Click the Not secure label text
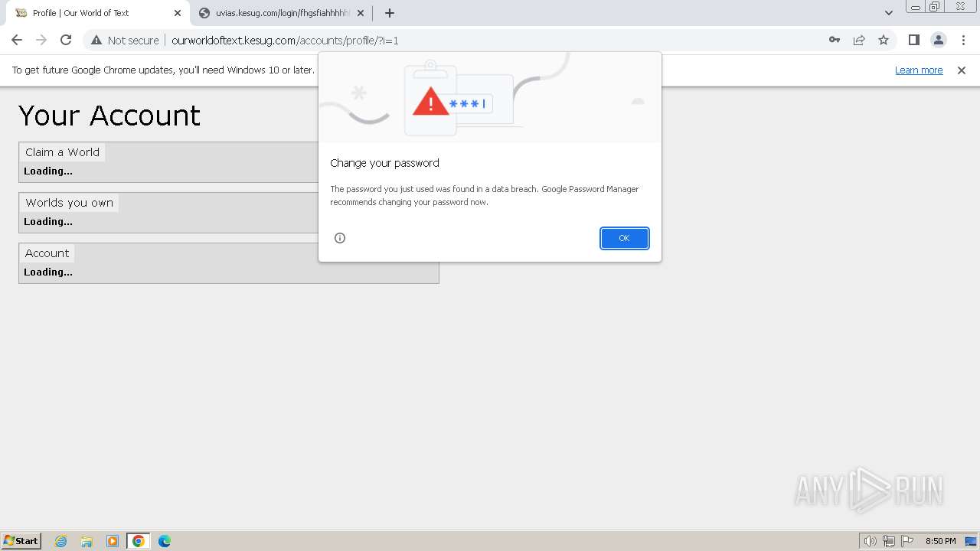Image resolution: width=980 pixels, height=551 pixels. (133, 41)
